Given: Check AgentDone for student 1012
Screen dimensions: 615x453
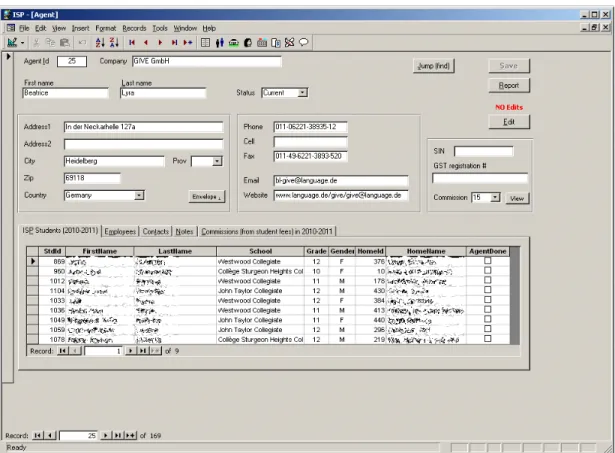Looking at the screenshot, I should (x=488, y=280).
